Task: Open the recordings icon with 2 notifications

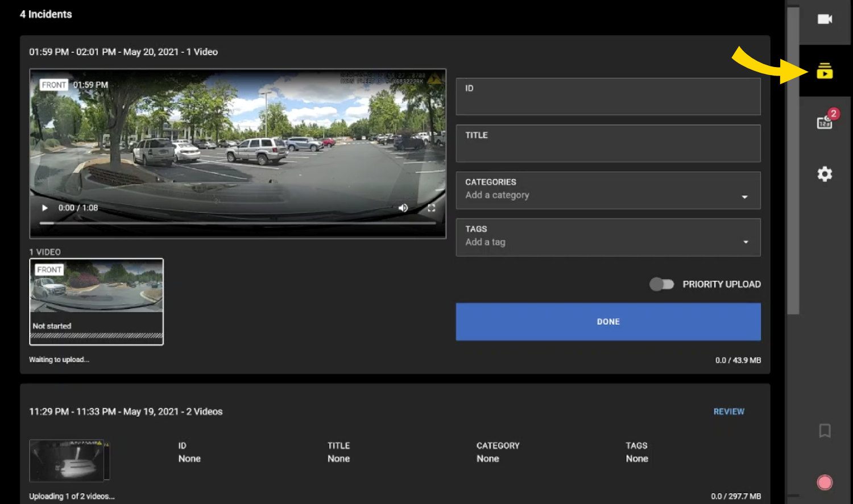Action: [824, 121]
